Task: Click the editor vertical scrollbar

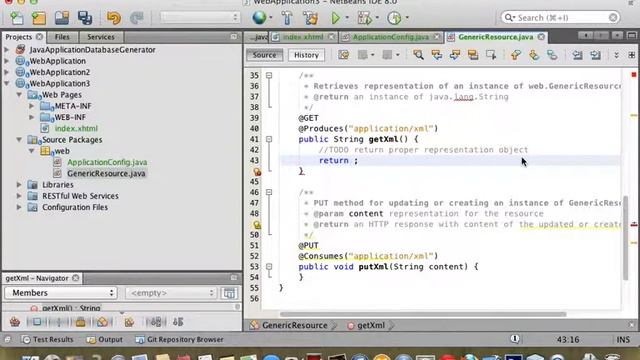Action: (x=625, y=238)
